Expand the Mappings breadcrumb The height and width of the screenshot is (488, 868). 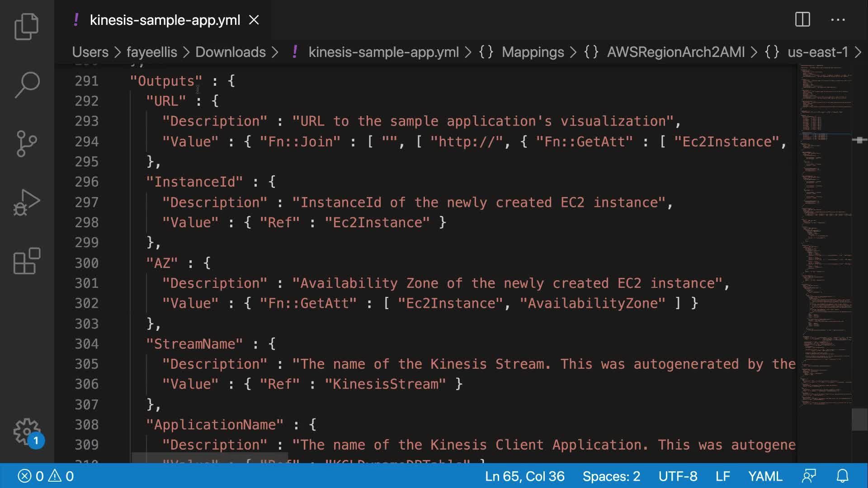pos(533,52)
